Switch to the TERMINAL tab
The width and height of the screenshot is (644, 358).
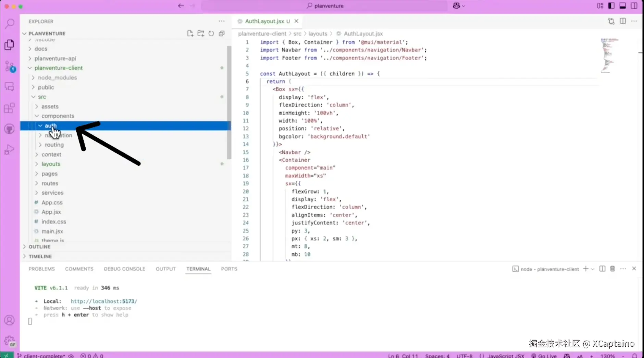point(198,269)
